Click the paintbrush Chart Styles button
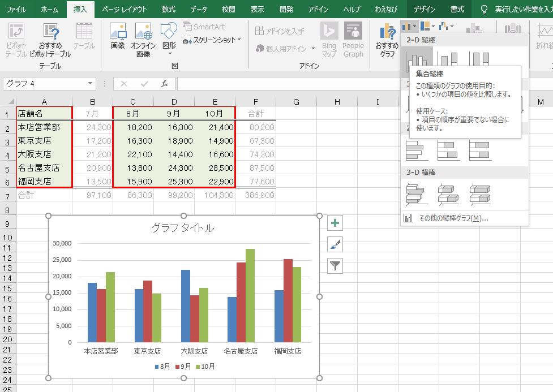Screen dimensions: 553x392 click(x=335, y=244)
